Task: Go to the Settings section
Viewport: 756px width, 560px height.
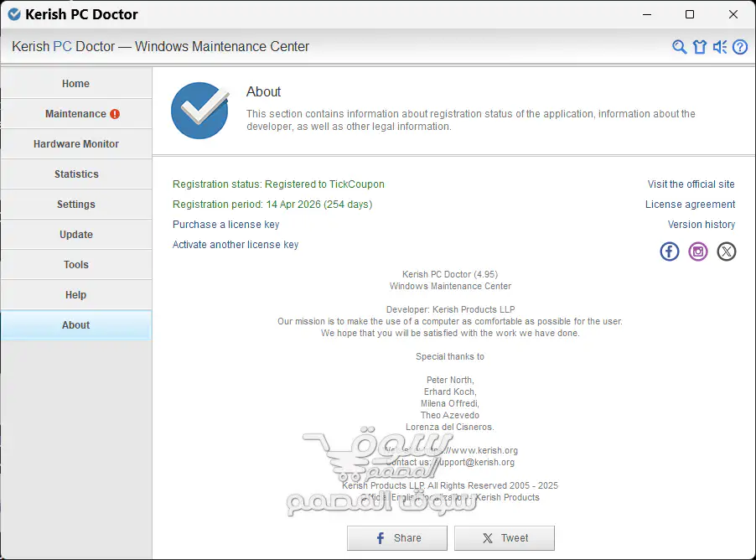Action: click(75, 204)
